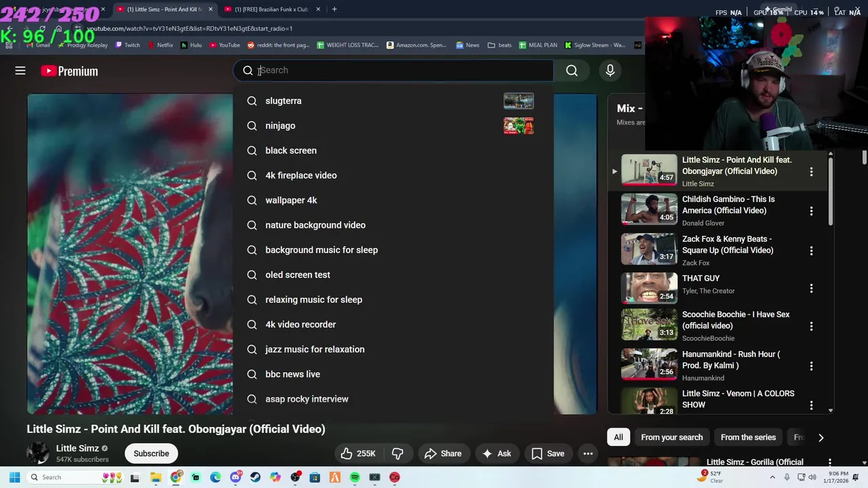Open options menu for 'THAT GUY' item

coord(811,289)
